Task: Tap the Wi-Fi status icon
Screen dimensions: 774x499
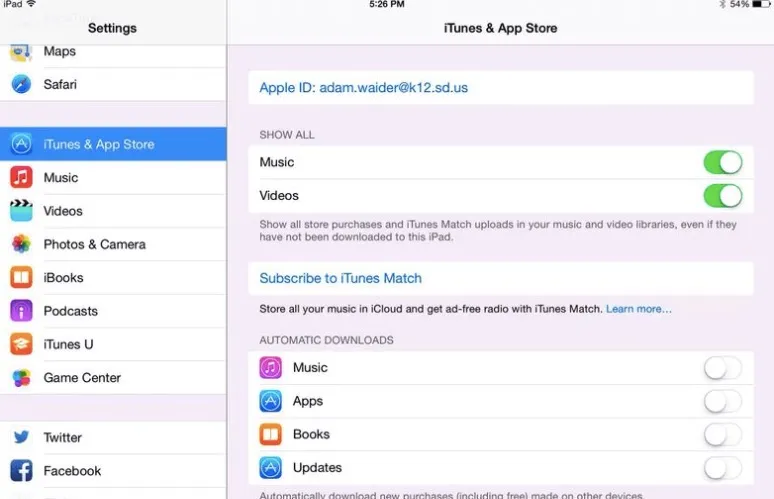Action: pyautogui.click(x=31, y=4)
